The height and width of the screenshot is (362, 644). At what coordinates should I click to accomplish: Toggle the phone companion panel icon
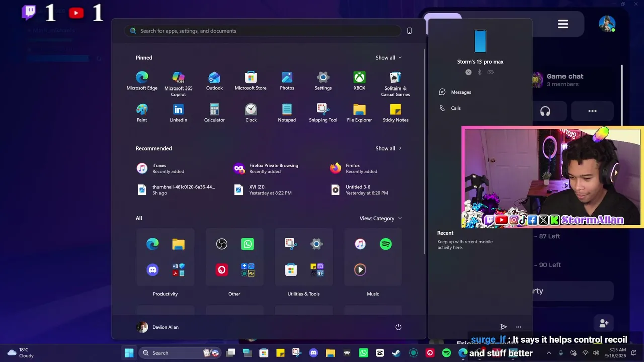point(409,31)
